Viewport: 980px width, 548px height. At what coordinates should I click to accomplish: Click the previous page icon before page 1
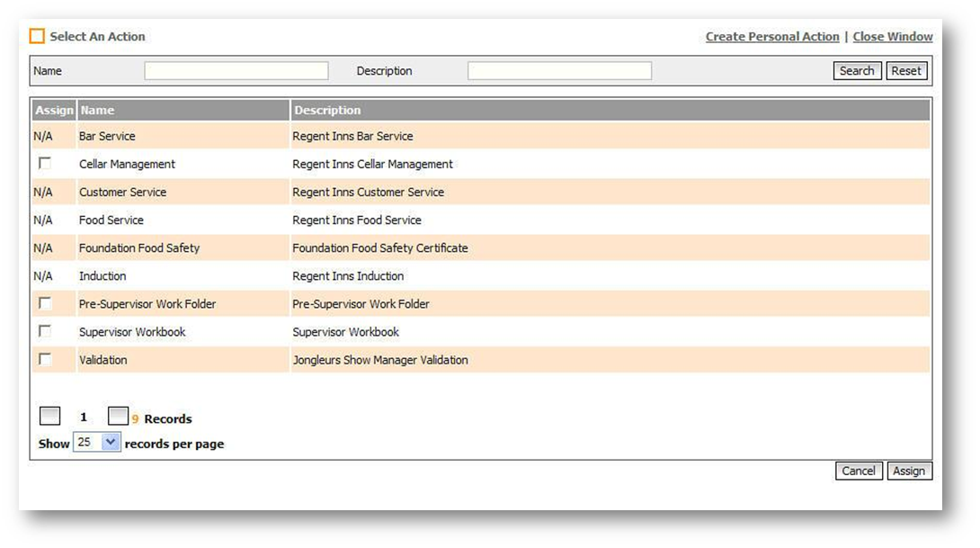(x=50, y=416)
